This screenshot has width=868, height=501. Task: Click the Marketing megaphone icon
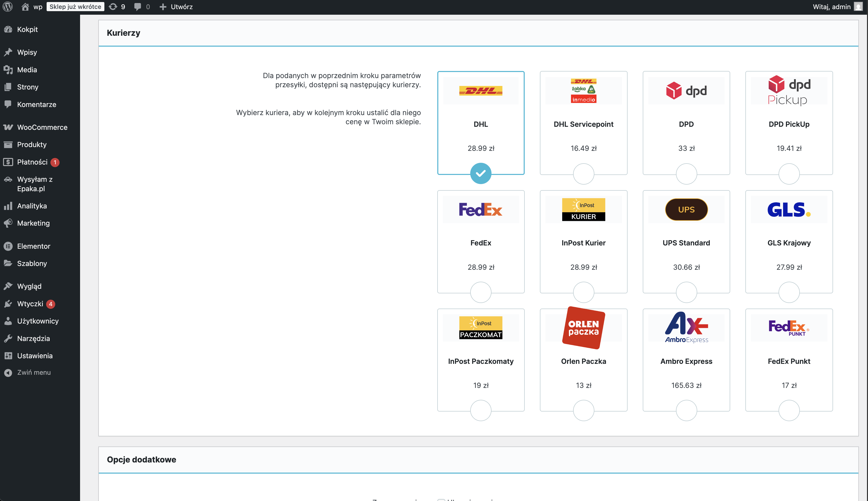coord(8,223)
